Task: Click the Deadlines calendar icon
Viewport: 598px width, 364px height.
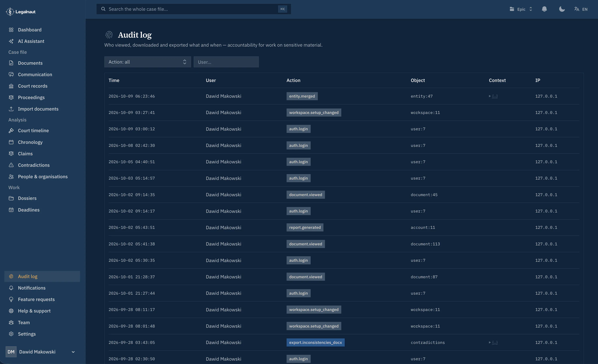Action: pyautogui.click(x=11, y=210)
